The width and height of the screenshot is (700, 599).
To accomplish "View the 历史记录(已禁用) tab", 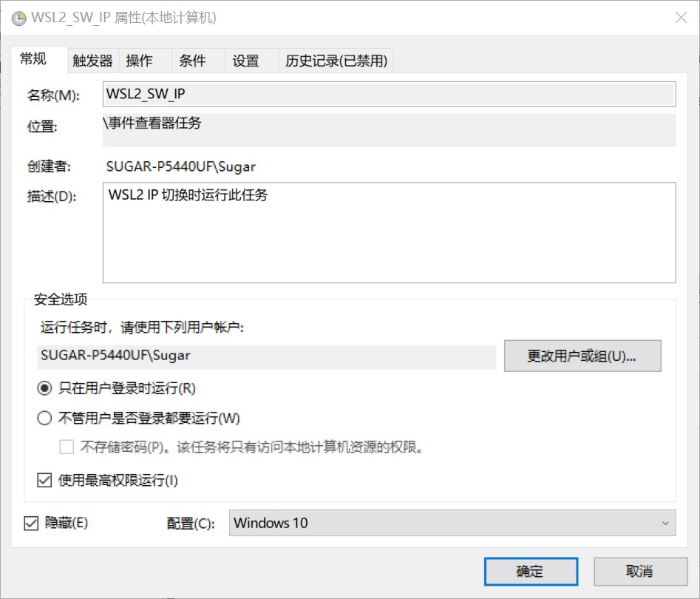I will pos(336,61).
